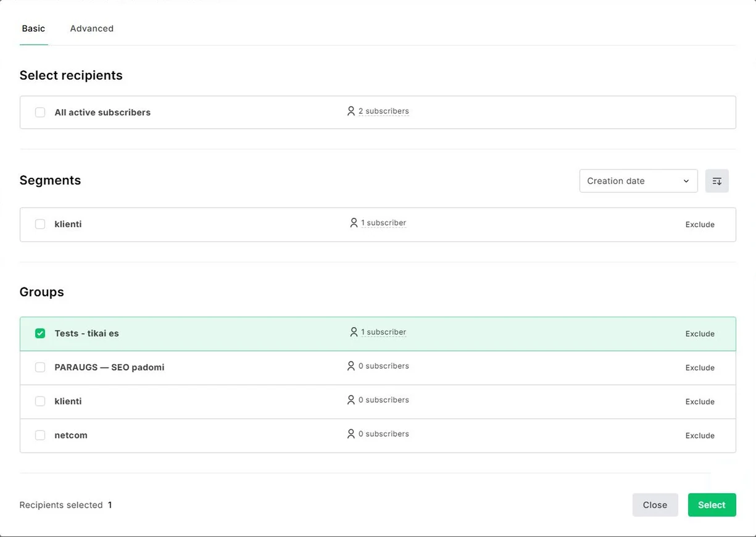
Task: Check the klienti group checkbox
Action: point(40,401)
